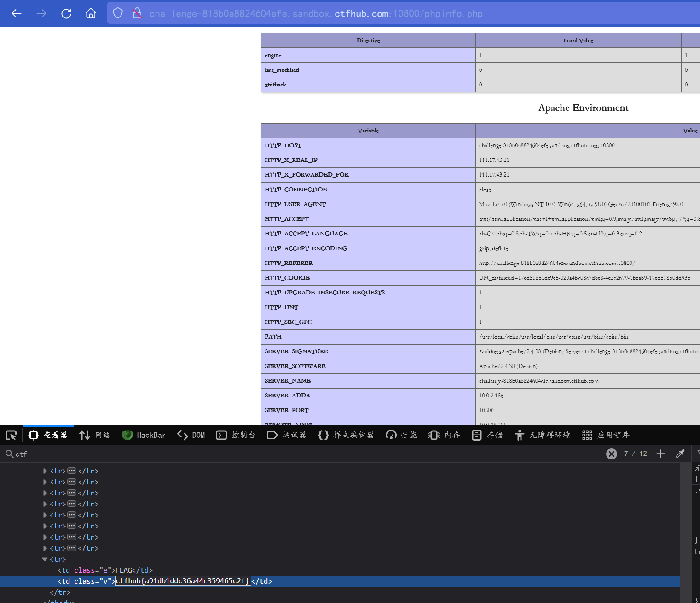Image resolution: width=700 pixels, height=603 pixels.
Task: Click the ellipsis badge in first tr row
Action: pos(72,471)
